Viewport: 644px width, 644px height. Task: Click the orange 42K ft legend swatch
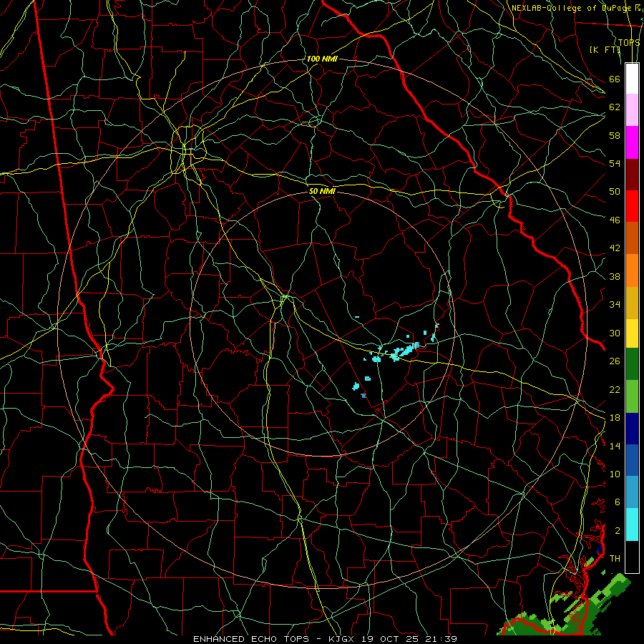(x=632, y=270)
